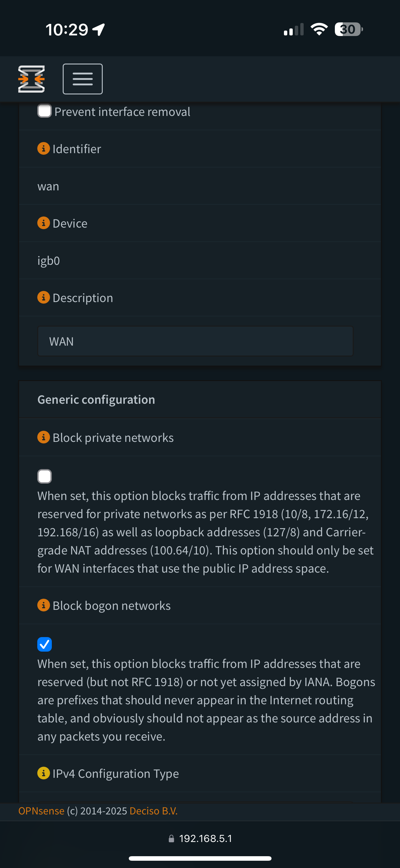Click info icon beside Description
This screenshot has width=400, height=868.
[x=44, y=298]
